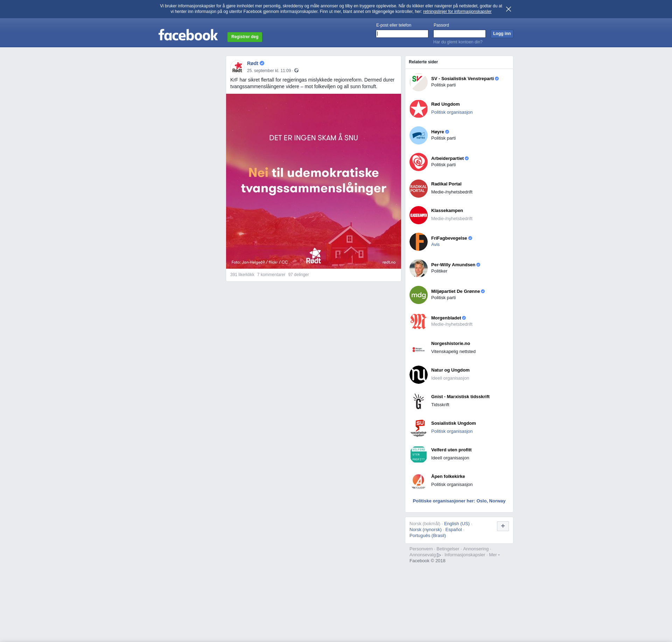
Task: Open Politiske organisasjoner her: Oslo, Norway
Action: coord(459,501)
